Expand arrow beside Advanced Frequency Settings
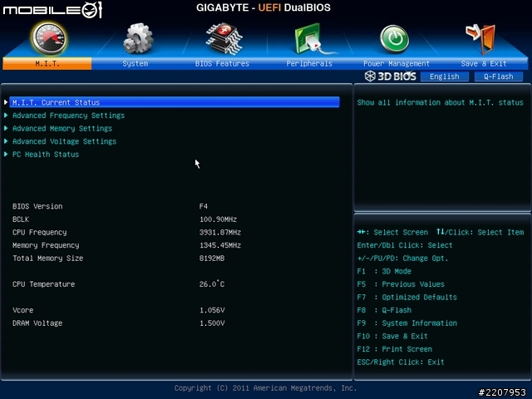 pos(6,116)
